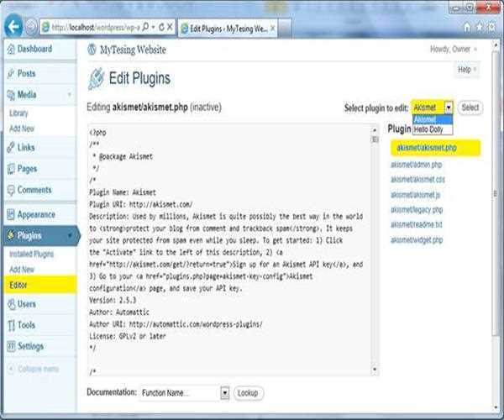The width and height of the screenshot is (504, 420).
Task: Expand the plugin selection dropdown arrow
Action: 449,108
